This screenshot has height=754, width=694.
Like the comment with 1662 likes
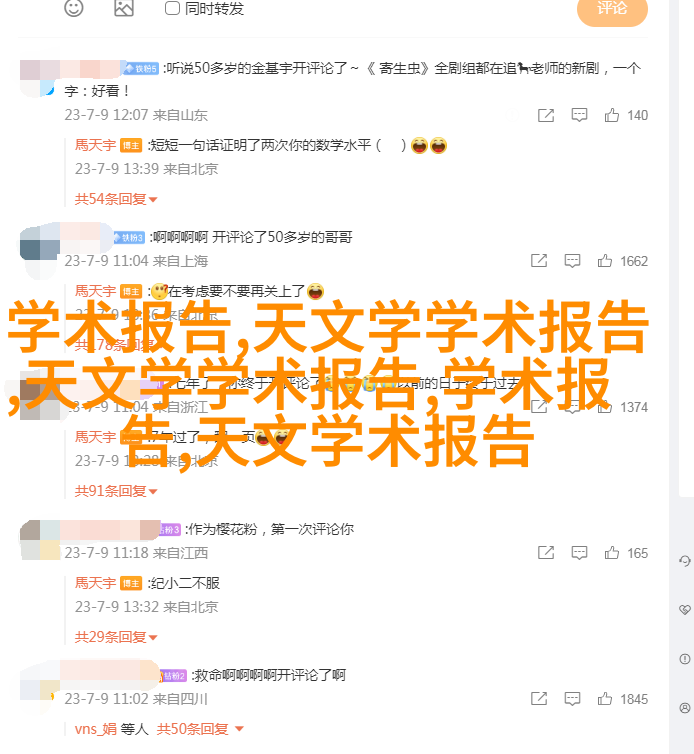605,261
